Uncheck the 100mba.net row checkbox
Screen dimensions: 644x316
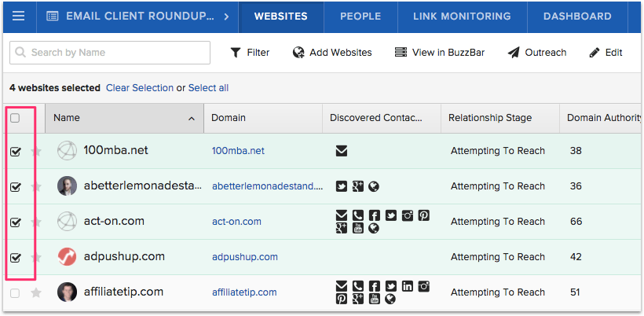(15, 152)
